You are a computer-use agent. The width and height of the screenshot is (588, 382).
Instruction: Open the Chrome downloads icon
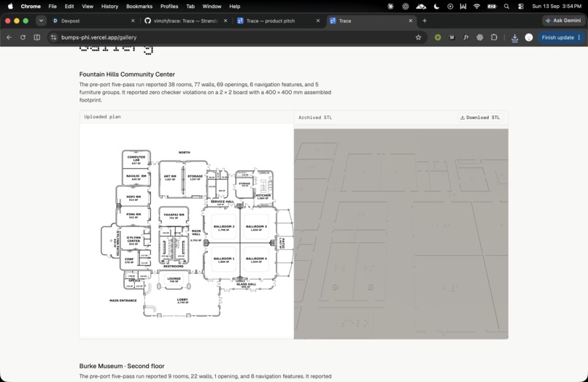coord(515,37)
